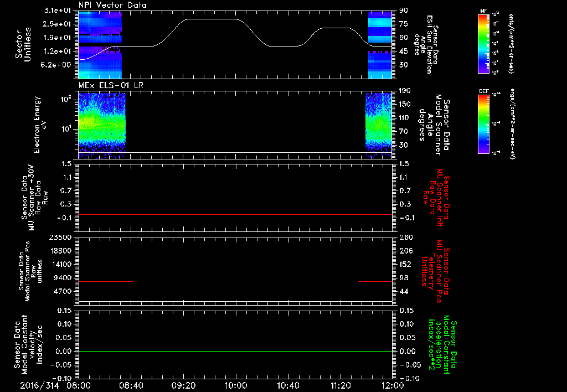This screenshot has height=392, width=567.
Task: Click the 10:00 time axis label
Action: (236, 385)
